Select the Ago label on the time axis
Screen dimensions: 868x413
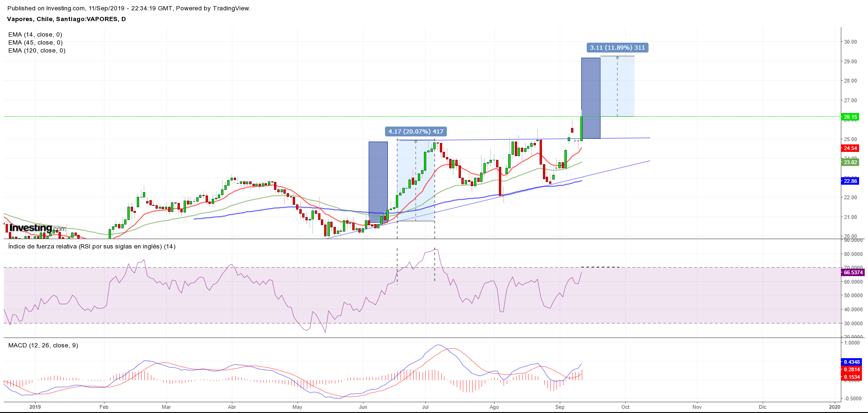(494, 407)
